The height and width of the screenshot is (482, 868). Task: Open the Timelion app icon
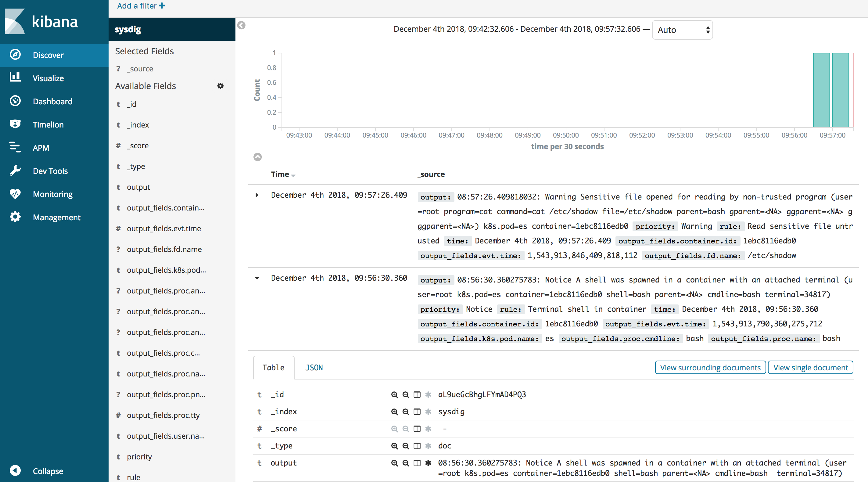click(15, 124)
